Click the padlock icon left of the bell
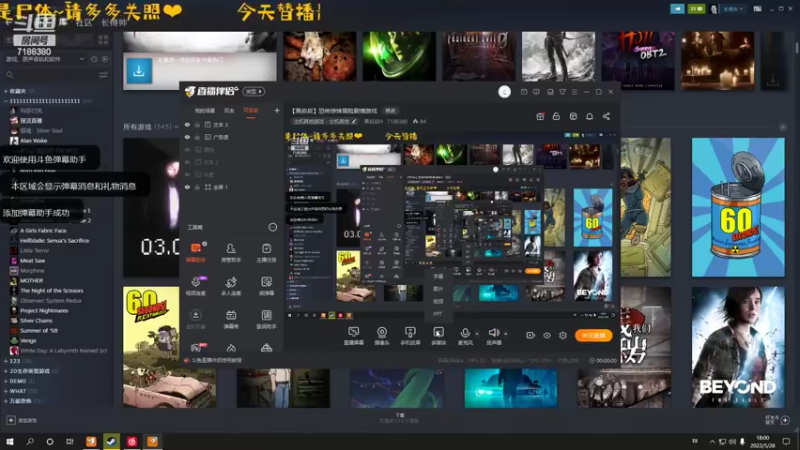The width and height of the screenshot is (800, 450). (x=556, y=116)
